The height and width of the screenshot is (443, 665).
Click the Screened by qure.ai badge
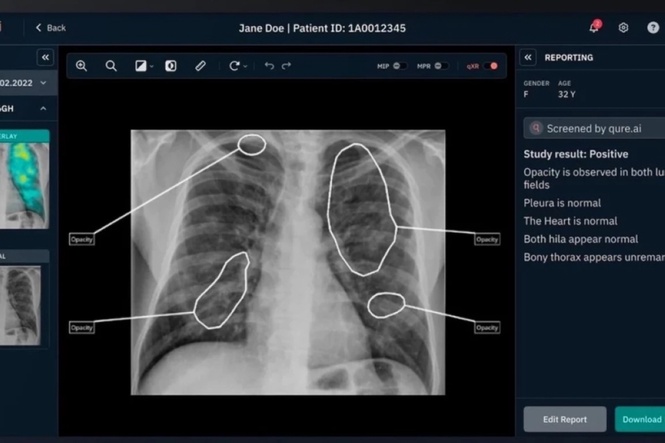pos(594,128)
